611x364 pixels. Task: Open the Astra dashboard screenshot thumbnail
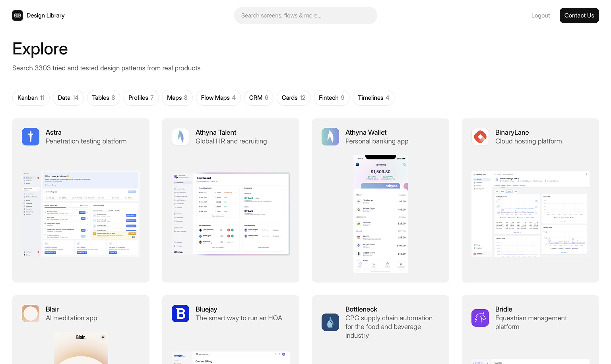pos(81,214)
